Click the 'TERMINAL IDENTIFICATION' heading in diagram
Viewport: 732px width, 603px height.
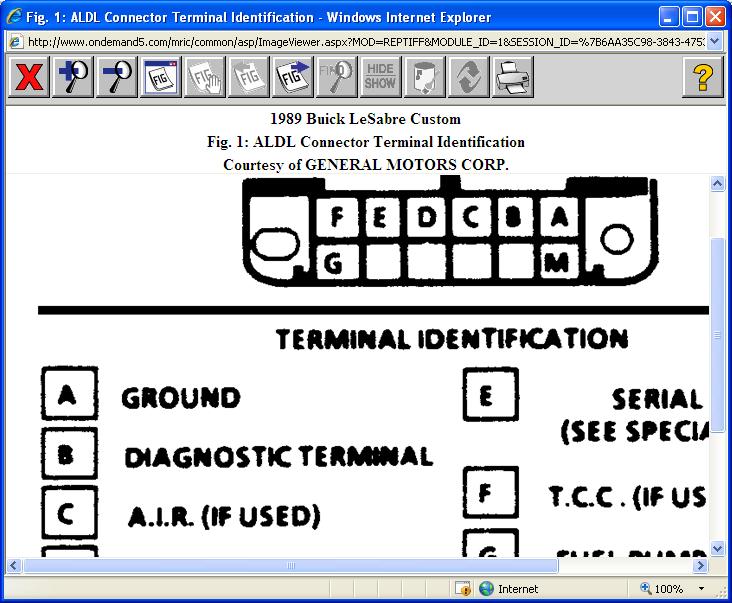click(x=452, y=339)
